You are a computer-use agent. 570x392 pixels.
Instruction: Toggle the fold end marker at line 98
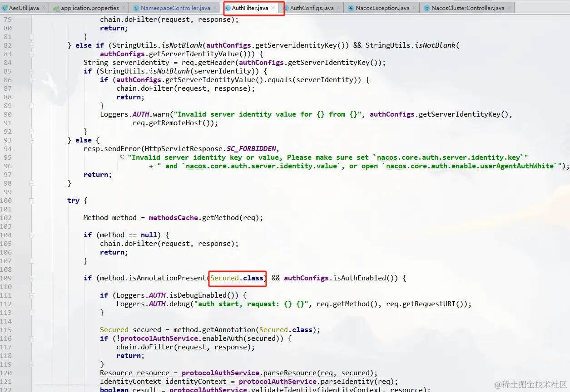point(31,183)
